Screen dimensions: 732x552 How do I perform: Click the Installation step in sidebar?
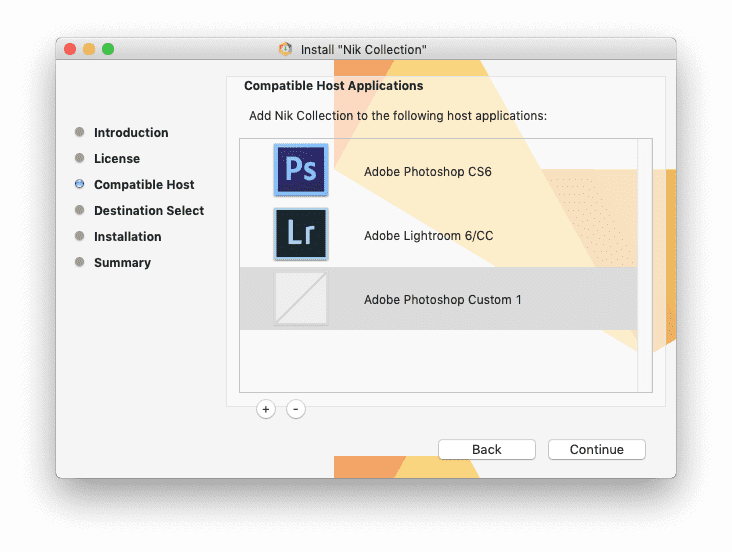pos(127,237)
